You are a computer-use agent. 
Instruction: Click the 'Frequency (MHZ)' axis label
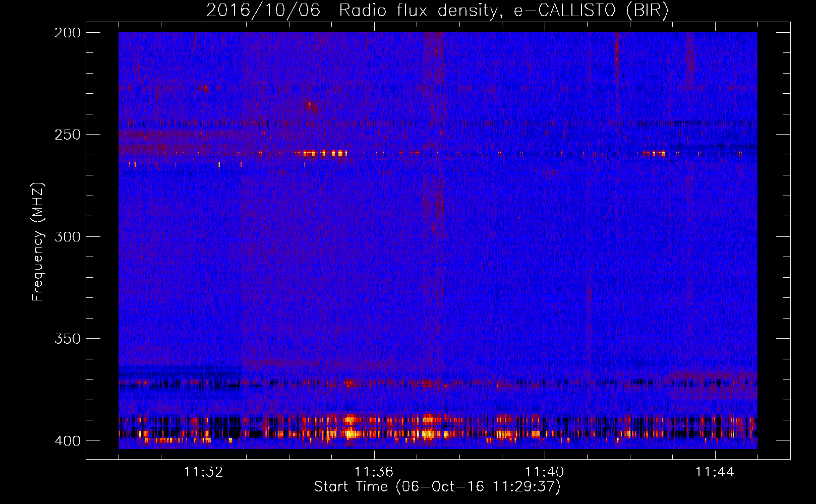pos(38,241)
